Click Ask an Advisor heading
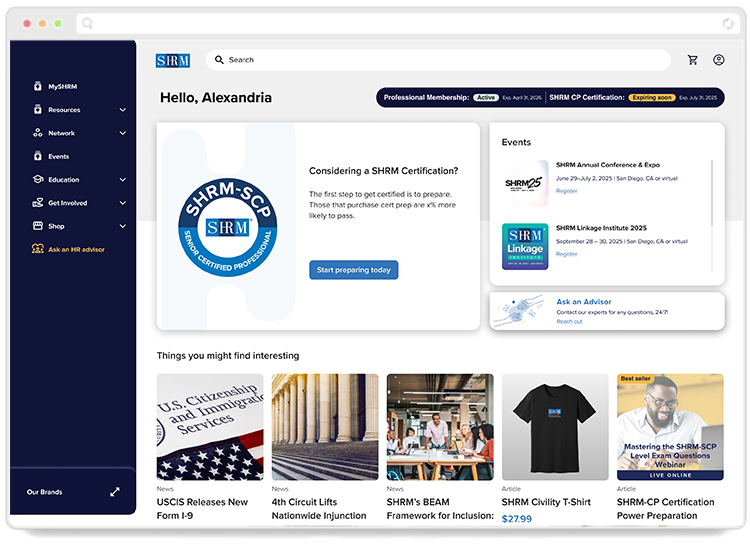 584,302
